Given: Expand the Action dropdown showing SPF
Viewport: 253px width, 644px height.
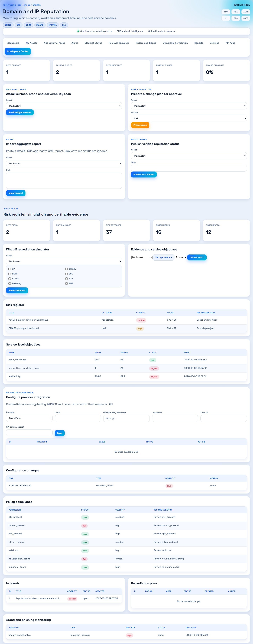Looking at the screenshot, I should coord(189,118).
